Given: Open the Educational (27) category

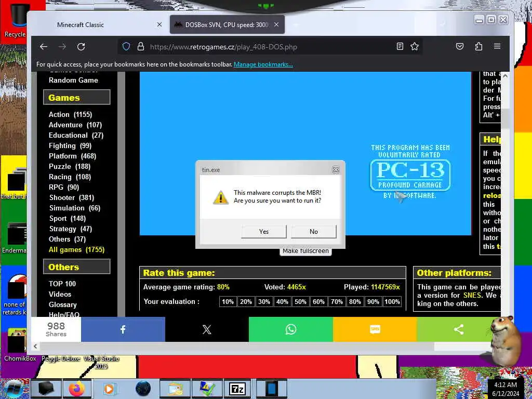Looking at the screenshot, I should click(x=76, y=135).
